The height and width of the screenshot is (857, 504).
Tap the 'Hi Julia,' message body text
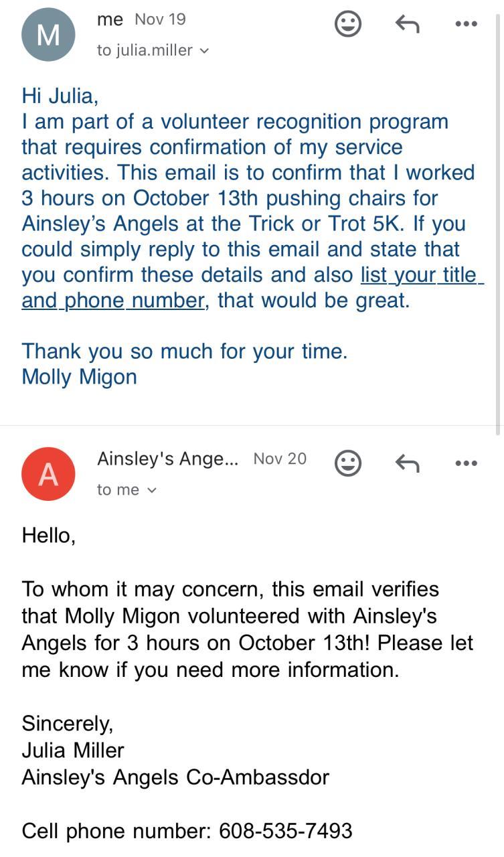click(60, 96)
